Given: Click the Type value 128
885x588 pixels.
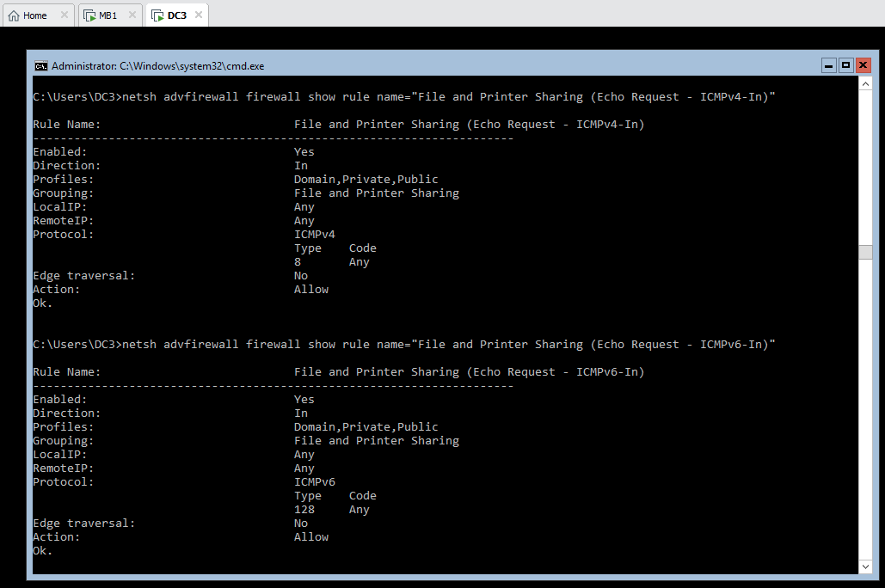Looking at the screenshot, I should (x=304, y=510).
